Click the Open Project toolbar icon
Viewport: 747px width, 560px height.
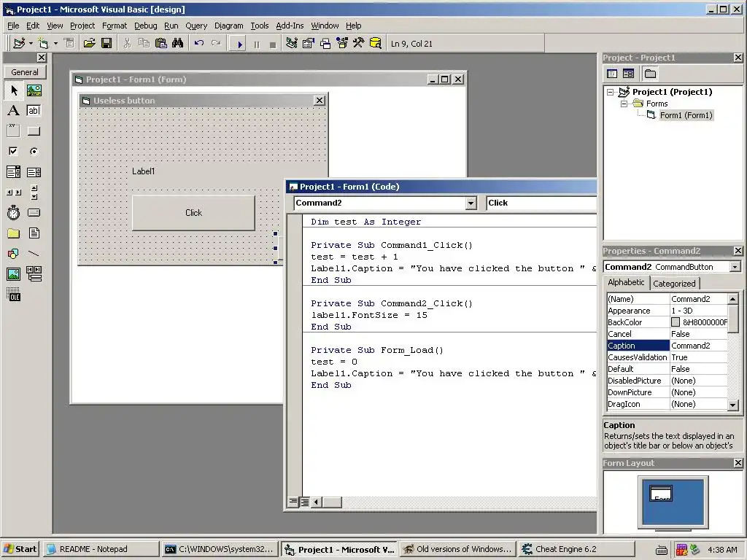(x=89, y=43)
